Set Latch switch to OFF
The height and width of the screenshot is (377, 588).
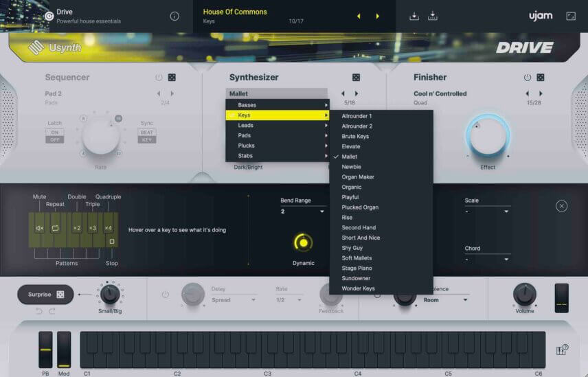click(x=55, y=140)
